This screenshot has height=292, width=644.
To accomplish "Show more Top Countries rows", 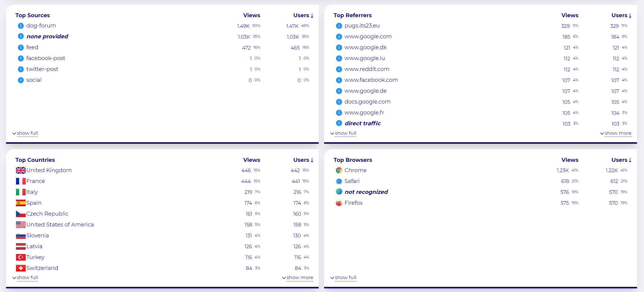I will coord(298,278).
